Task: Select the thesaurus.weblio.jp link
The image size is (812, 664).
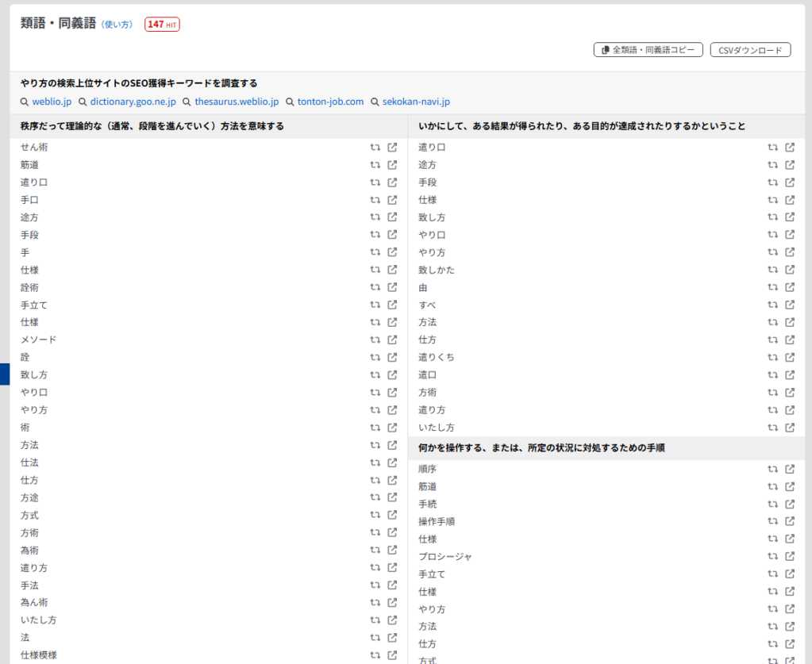Action: click(x=237, y=102)
